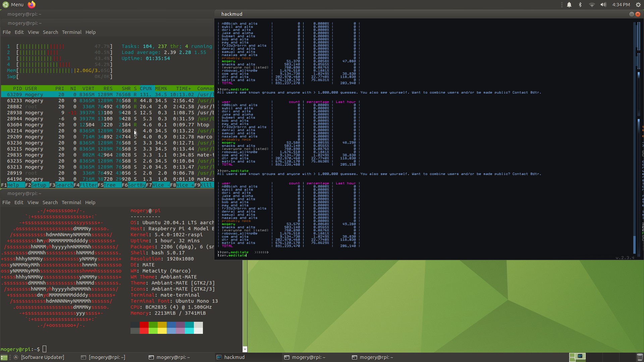
Task: Click the volume speaker indicator
Action: click(x=603, y=5)
